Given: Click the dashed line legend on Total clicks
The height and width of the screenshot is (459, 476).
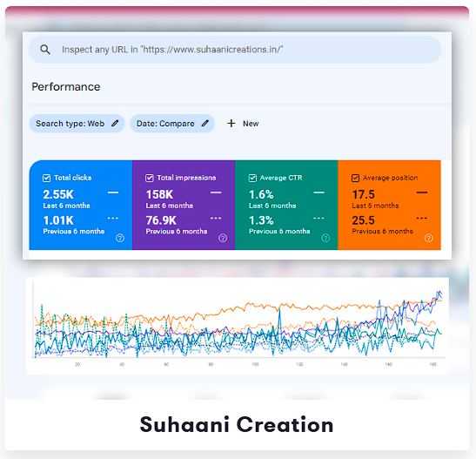Looking at the screenshot, I should pos(113,218).
